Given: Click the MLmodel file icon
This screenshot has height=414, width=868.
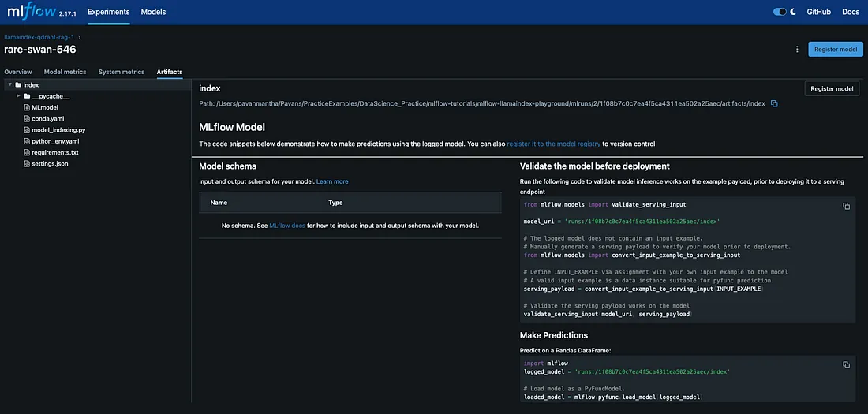Looking at the screenshot, I should (x=27, y=107).
